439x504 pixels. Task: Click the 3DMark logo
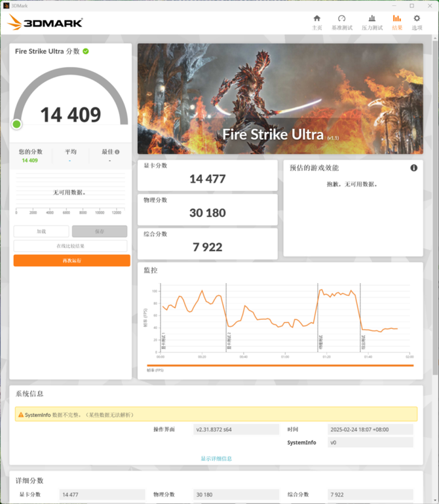click(45, 22)
